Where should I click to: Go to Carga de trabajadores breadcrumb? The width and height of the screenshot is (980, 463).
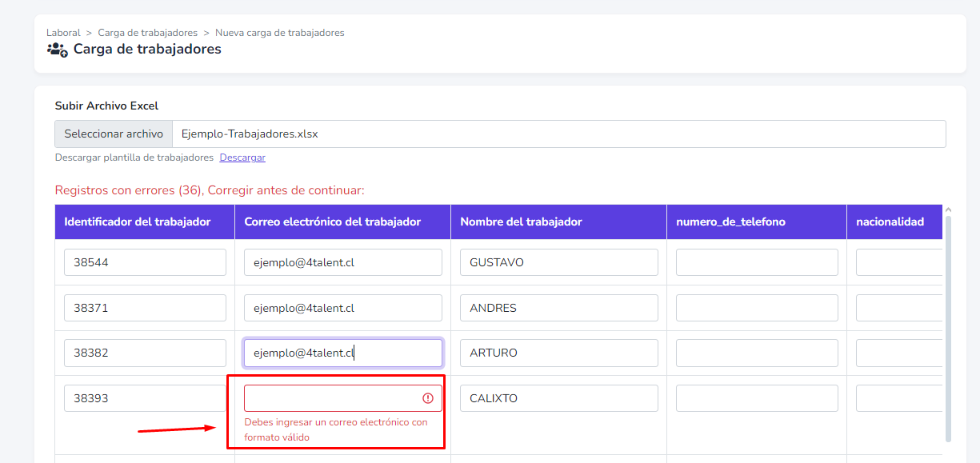pos(148,33)
